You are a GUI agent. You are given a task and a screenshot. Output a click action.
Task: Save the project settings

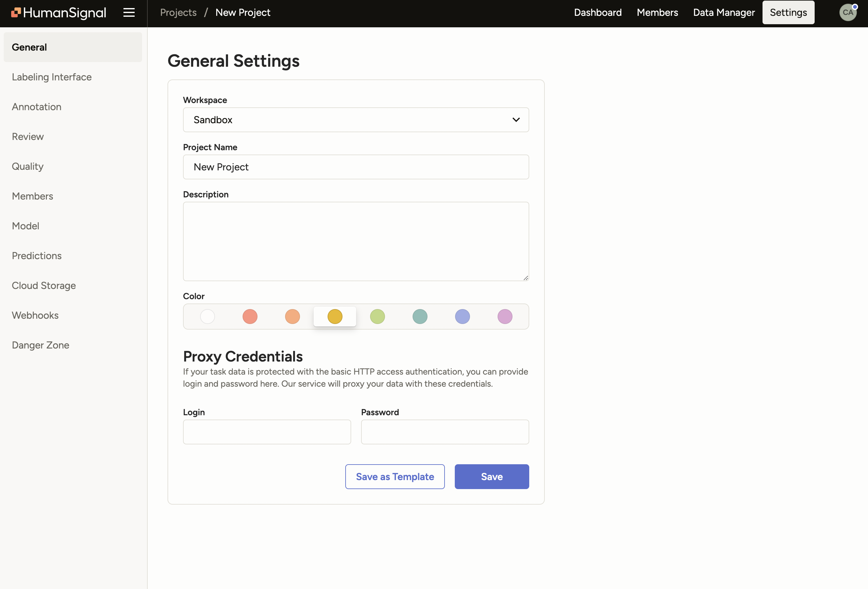(x=491, y=477)
